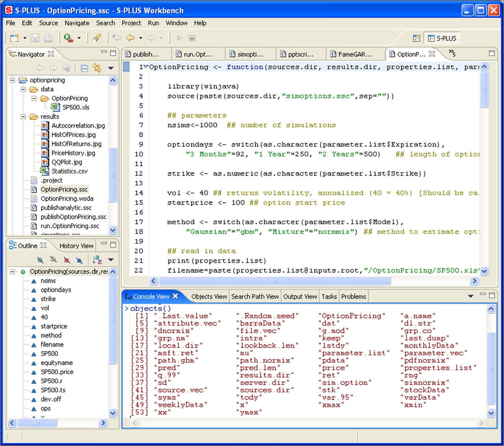Screen dimensions: 504x446
Task: Collapse OptionPricing function node in Outline
Action: (12, 271)
